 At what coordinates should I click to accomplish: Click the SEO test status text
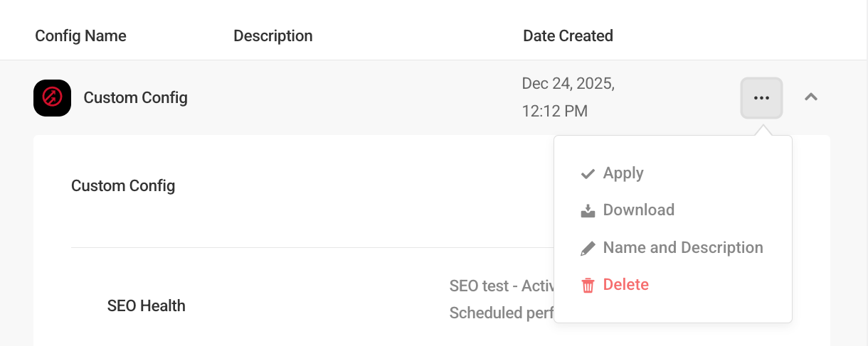(501, 286)
